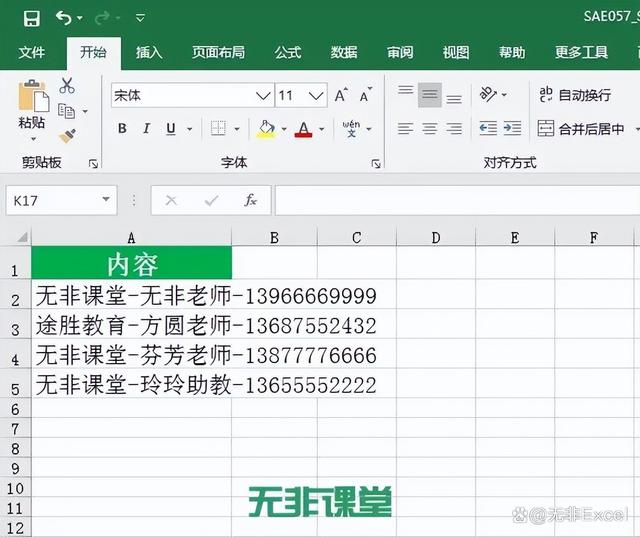Click the Decrease Font Size icon
The height and width of the screenshot is (537, 640).
366,95
